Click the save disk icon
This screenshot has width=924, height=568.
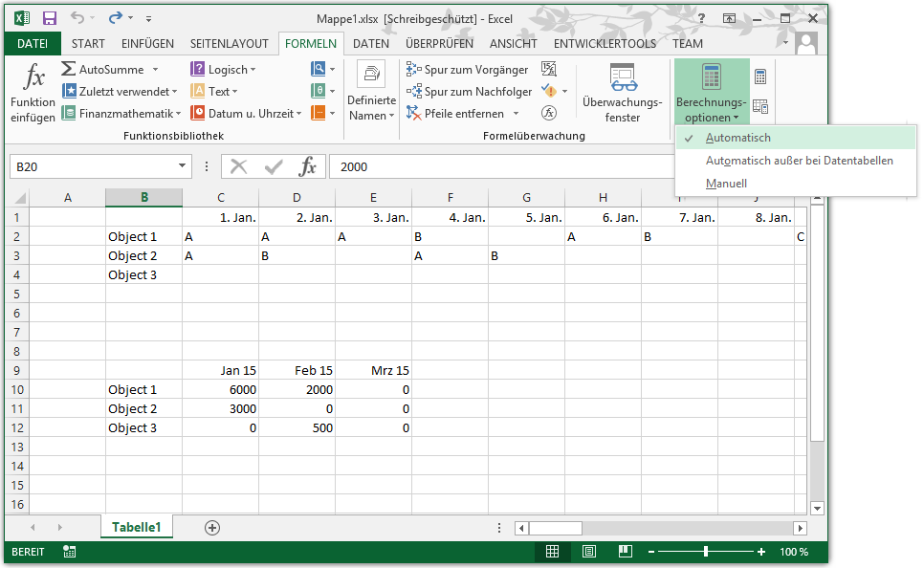pos(50,18)
